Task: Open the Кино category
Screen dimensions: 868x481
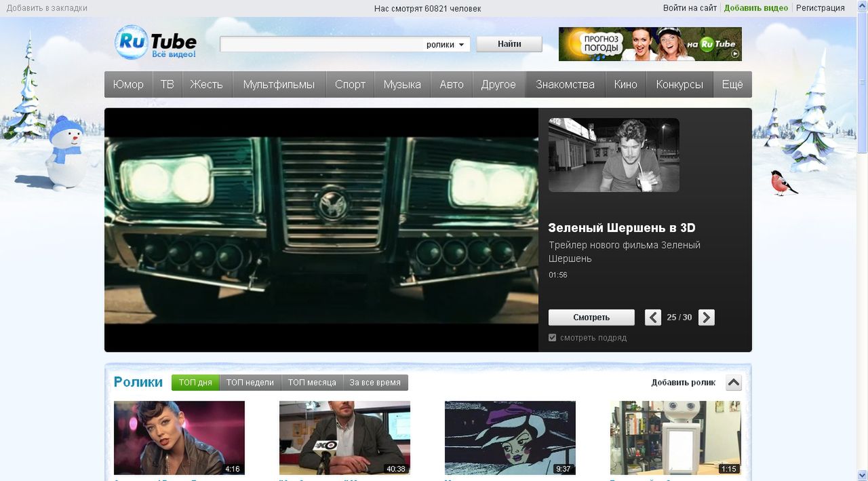Action: point(626,85)
